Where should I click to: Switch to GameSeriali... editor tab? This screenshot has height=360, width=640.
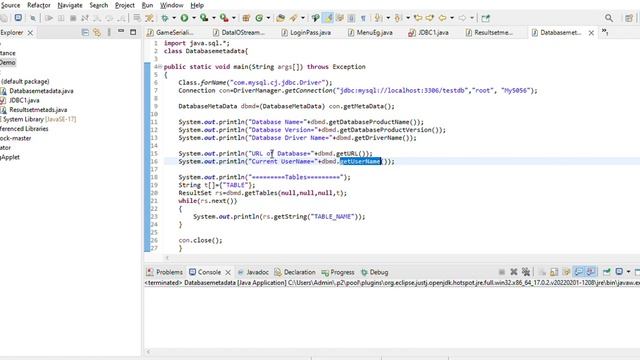pos(171,32)
